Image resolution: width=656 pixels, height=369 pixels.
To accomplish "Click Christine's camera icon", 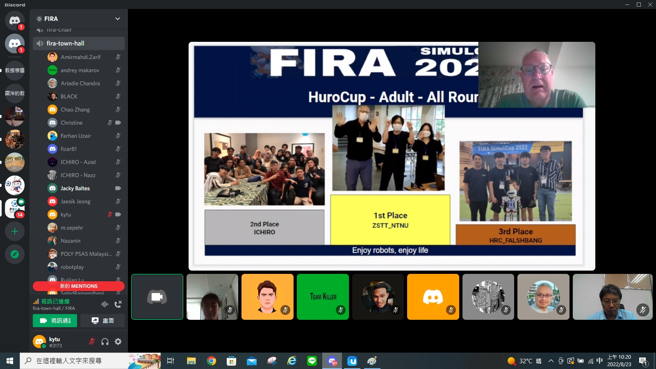I will click(118, 123).
